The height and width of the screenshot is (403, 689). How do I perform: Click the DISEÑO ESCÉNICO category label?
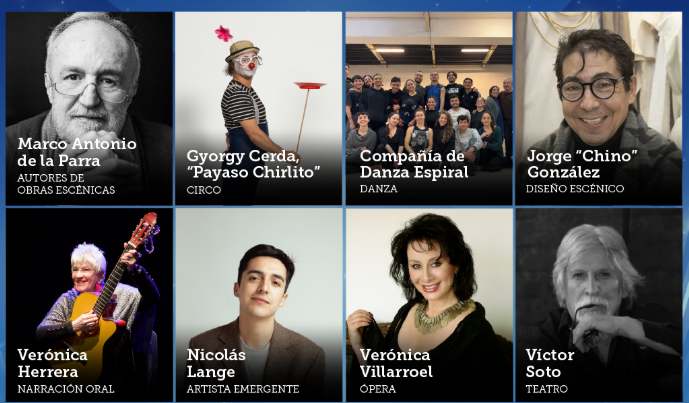click(x=575, y=189)
